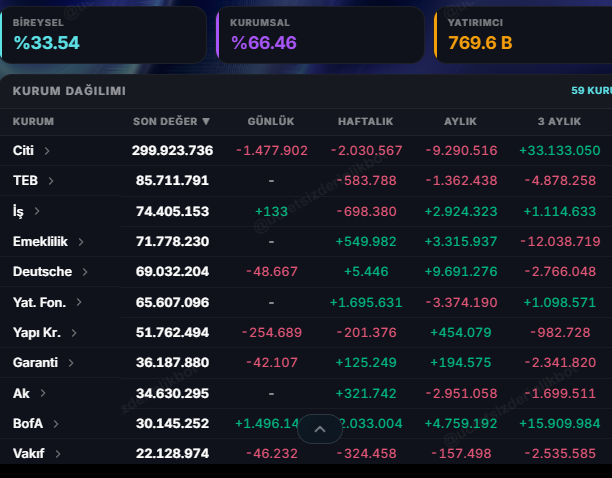The width and height of the screenshot is (612, 478).
Task: Expand Garanti row chevron
Action: pyautogui.click(x=71, y=363)
